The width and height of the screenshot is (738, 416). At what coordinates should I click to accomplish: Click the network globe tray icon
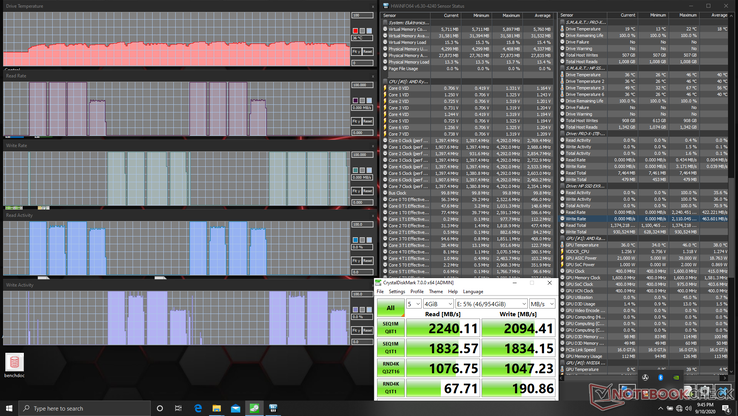[x=680, y=408]
